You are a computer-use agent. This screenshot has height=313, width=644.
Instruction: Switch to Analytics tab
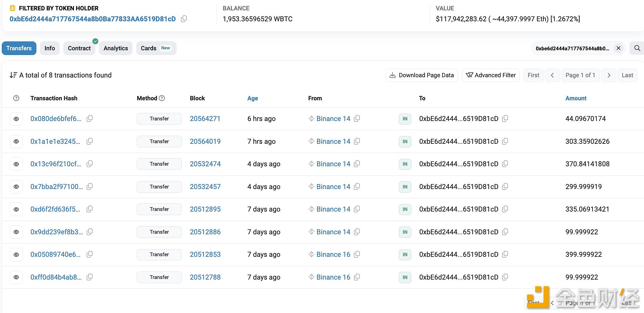(116, 48)
